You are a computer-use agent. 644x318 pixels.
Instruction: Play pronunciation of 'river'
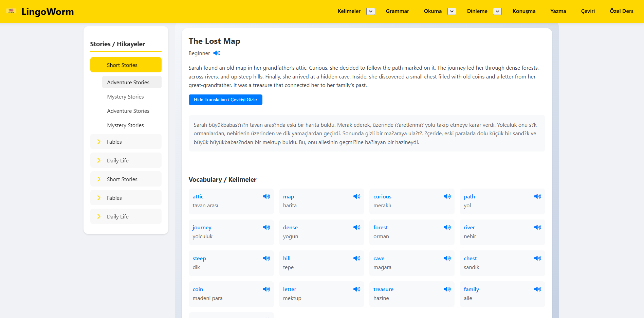point(537,227)
